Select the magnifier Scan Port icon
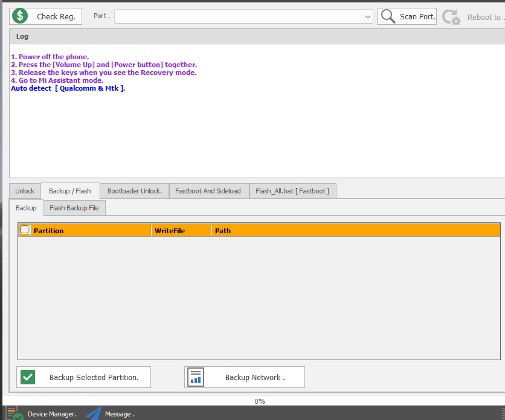The height and width of the screenshot is (420, 505). (387, 16)
